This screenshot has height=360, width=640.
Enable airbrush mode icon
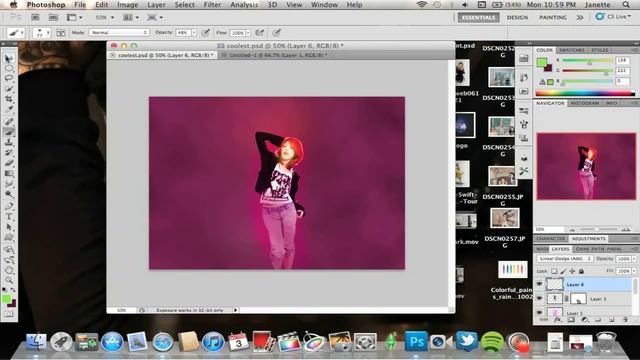click(260, 33)
